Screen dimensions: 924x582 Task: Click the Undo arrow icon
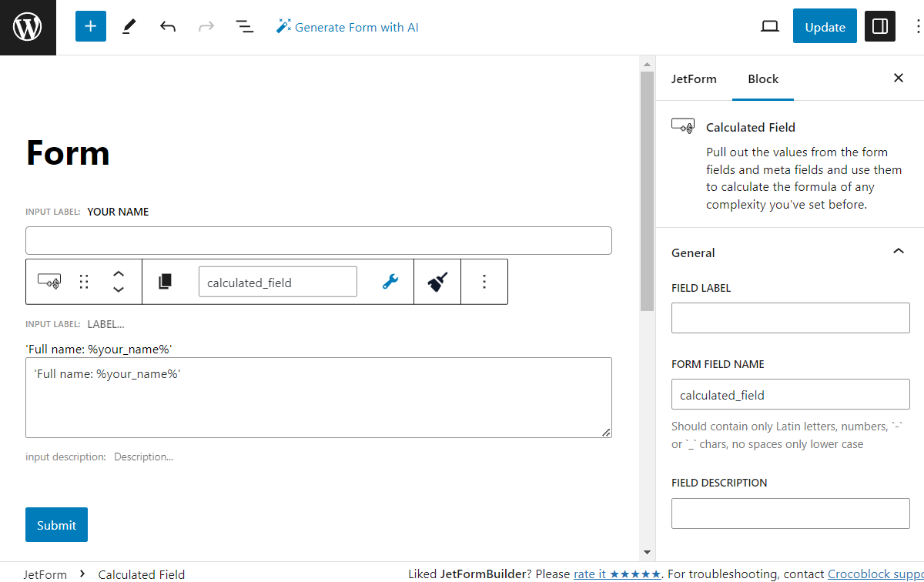[167, 26]
